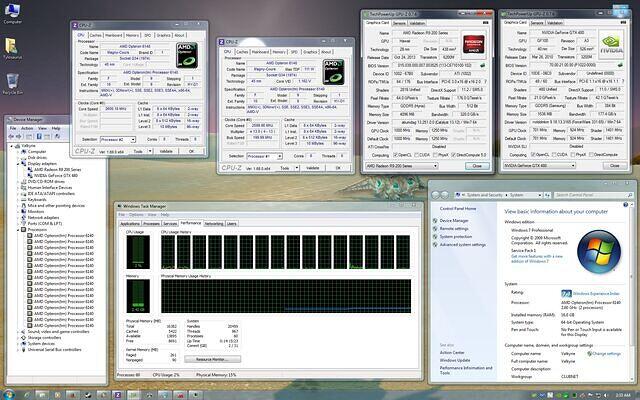This screenshot has height=400, width=640.
Task: Open the folder icon on the desktop
Action: coord(13,48)
